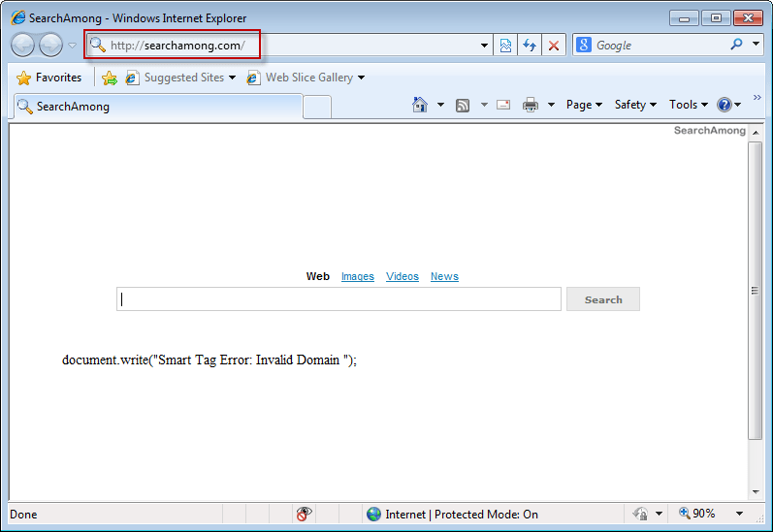Open the search provider options dropdown
Screen dimensions: 773x532
[756, 44]
